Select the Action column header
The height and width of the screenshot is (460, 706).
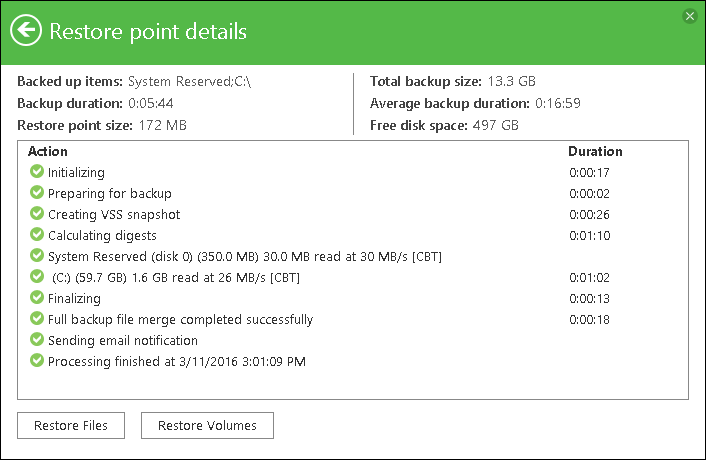pos(48,152)
